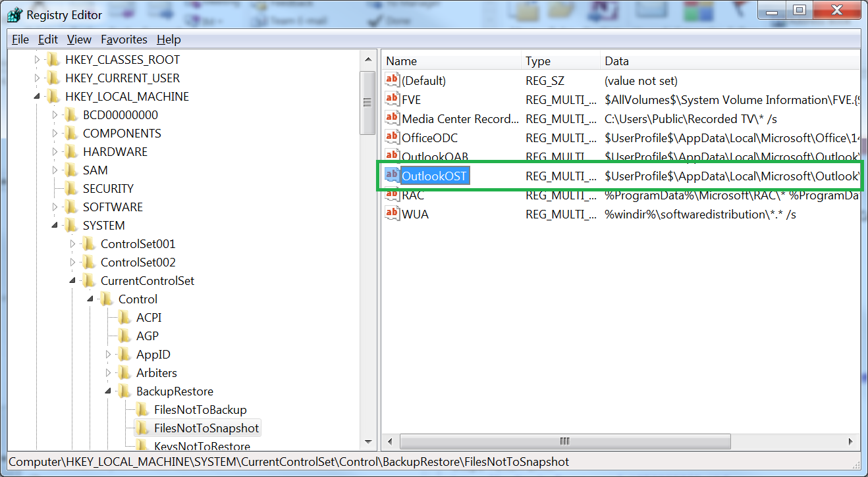Screen dimensions: 868x477
Task: Open the Edit menu
Action: tap(48, 39)
